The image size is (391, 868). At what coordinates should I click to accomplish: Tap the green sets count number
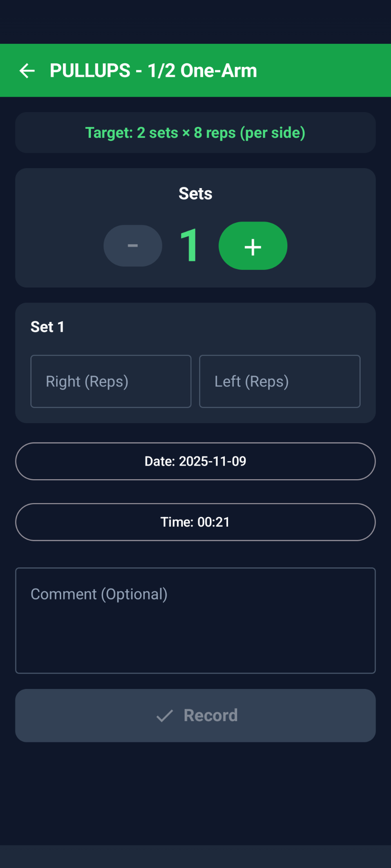coord(189,245)
